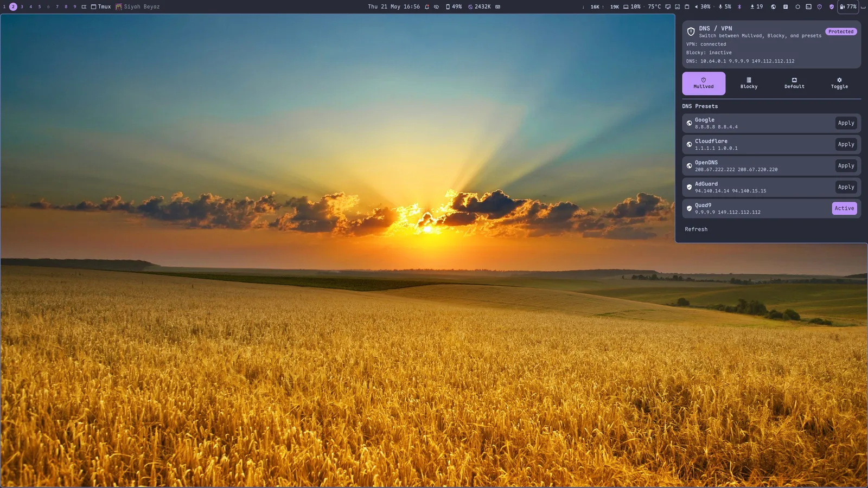This screenshot has height=488, width=868.
Task: Click the clipboard icon in the top bar
Action: click(687, 7)
